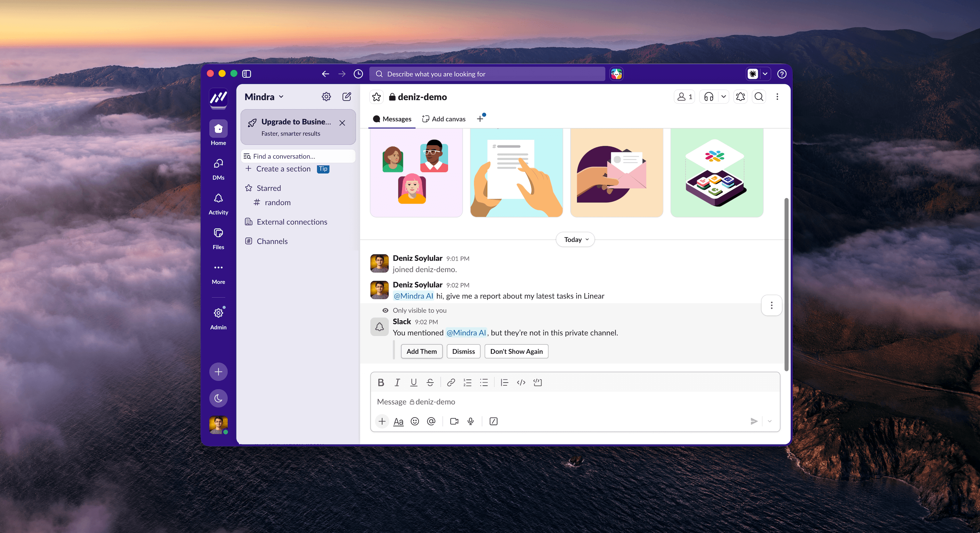Dismiss the Upgrade to Business banner
Viewport: 980px width, 533px height.
coord(342,123)
